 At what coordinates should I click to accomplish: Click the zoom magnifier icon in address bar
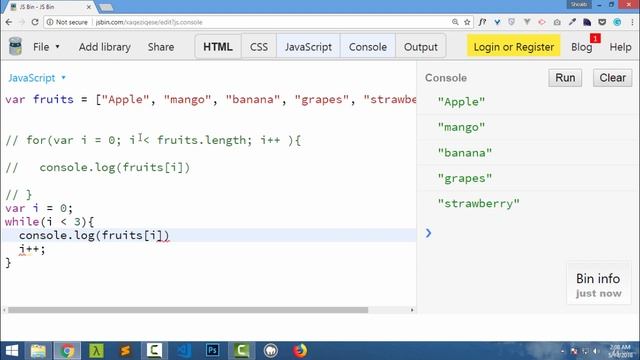(x=455, y=22)
